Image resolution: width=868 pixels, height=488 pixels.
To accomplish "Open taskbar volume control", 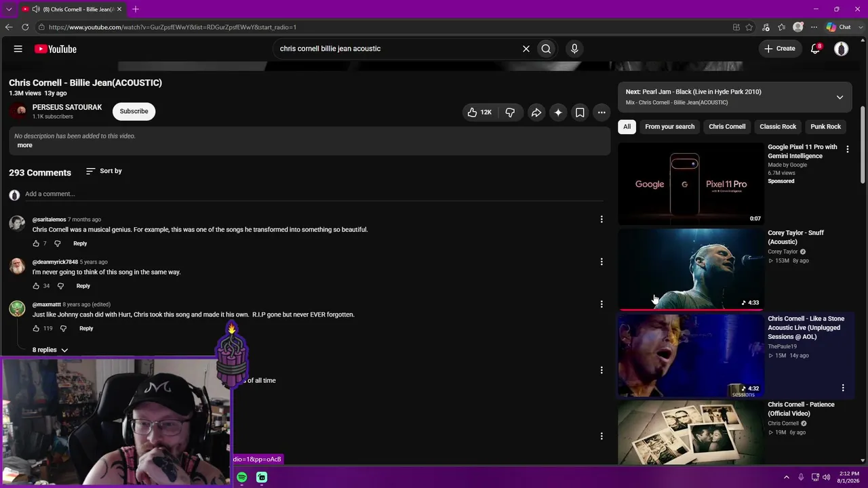I will point(826,477).
